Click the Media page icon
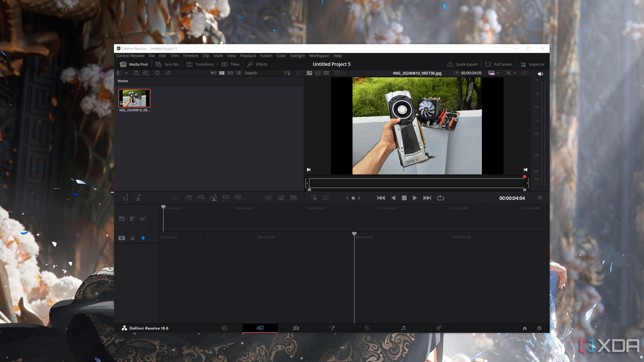644x362 pixels. 225,328
